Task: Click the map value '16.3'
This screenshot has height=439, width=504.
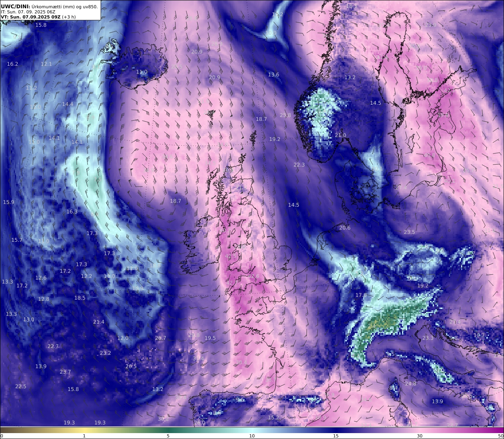Action: 72,211
